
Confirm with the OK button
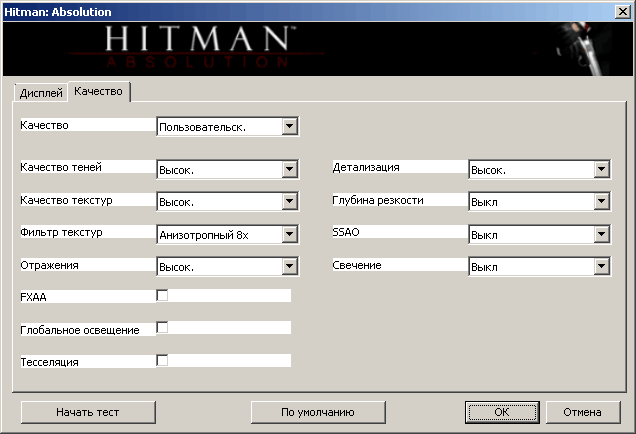pyautogui.click(x=502, y=413)
